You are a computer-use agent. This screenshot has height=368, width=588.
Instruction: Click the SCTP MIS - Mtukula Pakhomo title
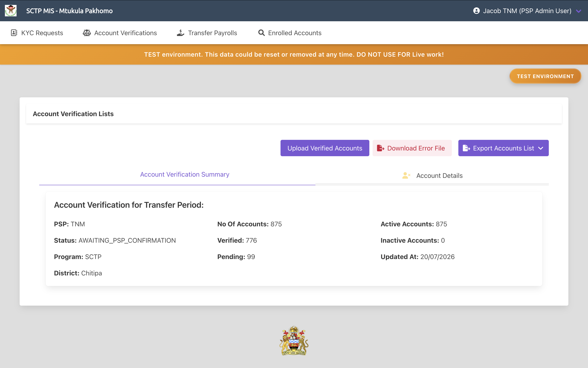click(x=69, y=11)
